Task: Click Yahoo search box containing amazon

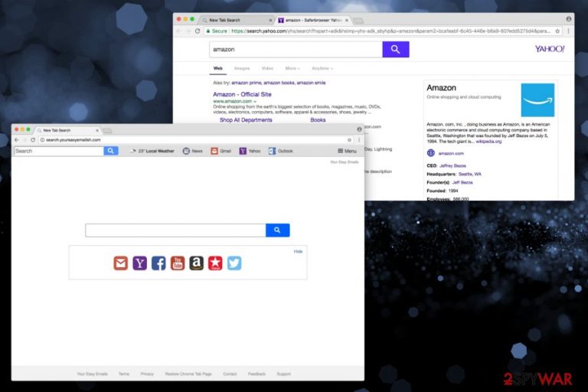Action: [x=296, y=49]
